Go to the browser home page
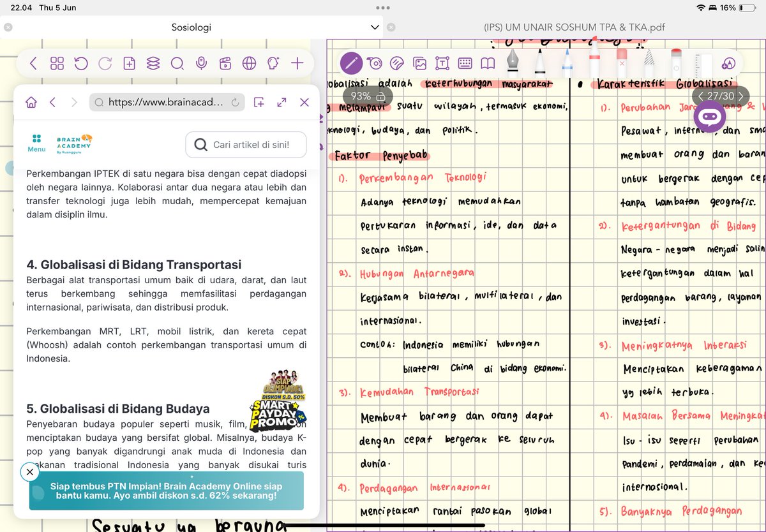Image resolution: width=766 pixels, height=532 pixels. (x=31, y=102)
